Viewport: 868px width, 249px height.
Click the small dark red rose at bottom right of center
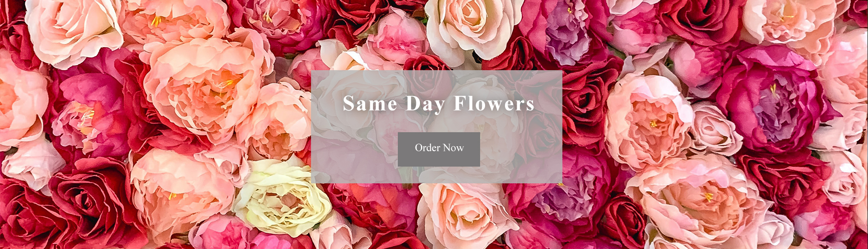pyautogui.click(x=625, y=222)
